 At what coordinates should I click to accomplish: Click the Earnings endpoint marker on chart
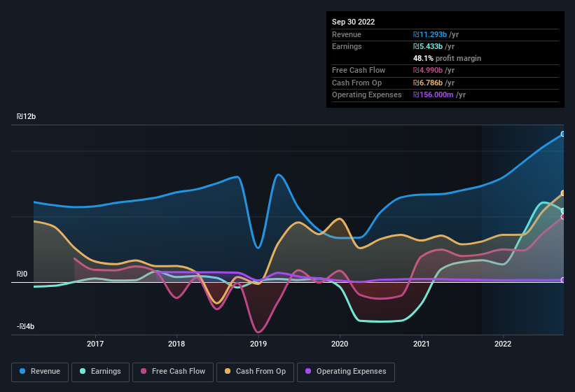coord(563,211)
